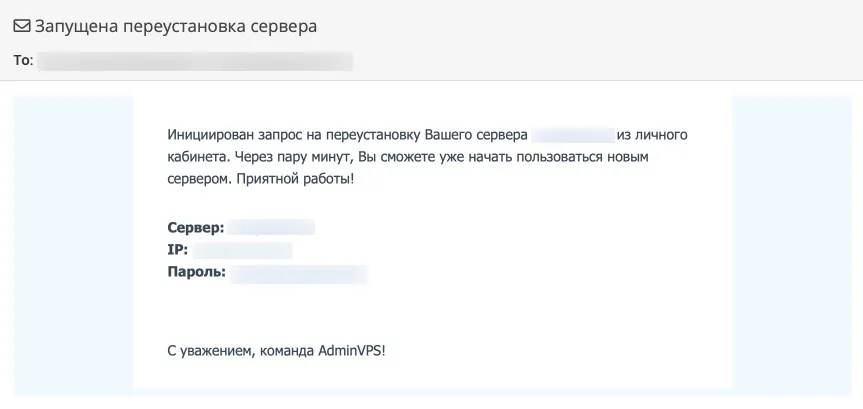Click the signature "С уважением, команда AdminVPS!"

pos(276,350)
